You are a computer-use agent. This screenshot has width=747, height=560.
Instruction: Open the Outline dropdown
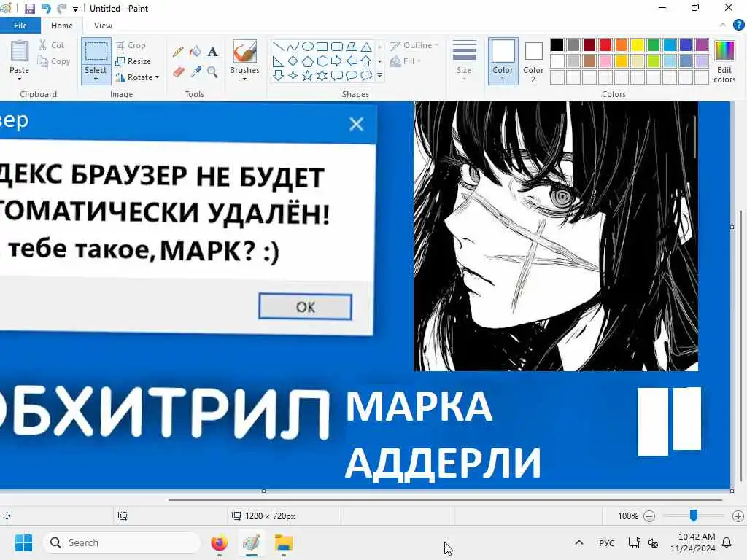click(414, 45)
